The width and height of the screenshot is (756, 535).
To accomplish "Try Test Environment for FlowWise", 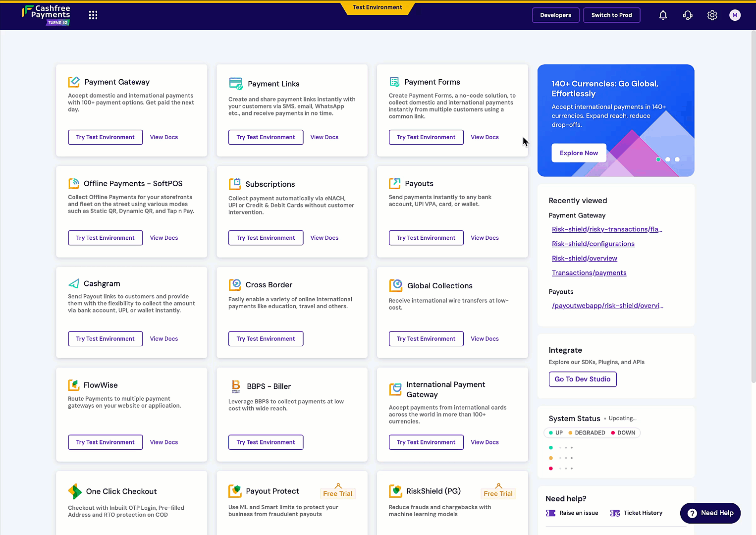I will click(x=106, y=442).
